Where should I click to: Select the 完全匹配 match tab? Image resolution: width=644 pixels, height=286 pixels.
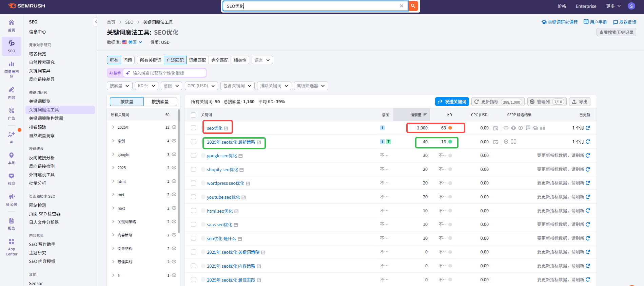pos(220,60)
